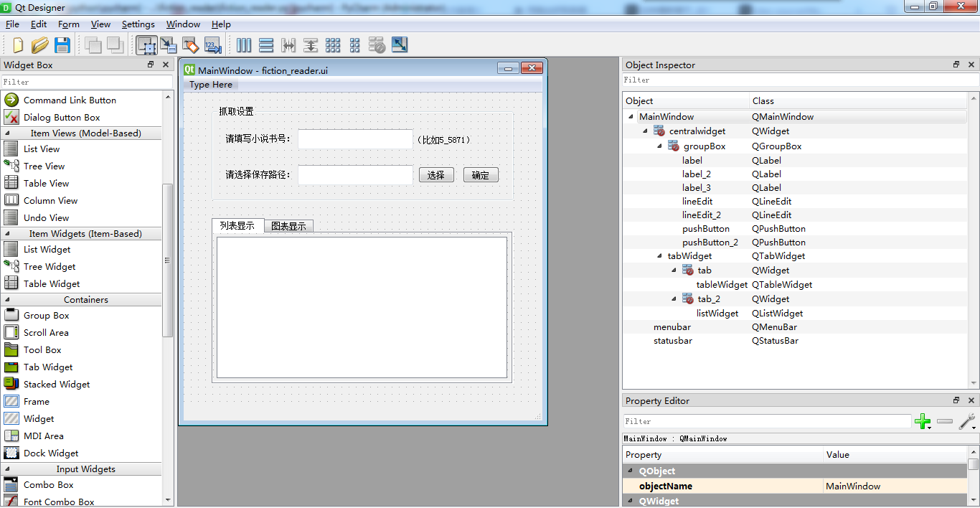This screenshot has height=508, width=980.
Task: Click the Adjust Size toolbar icon
Action: click(x=400, y=45)
